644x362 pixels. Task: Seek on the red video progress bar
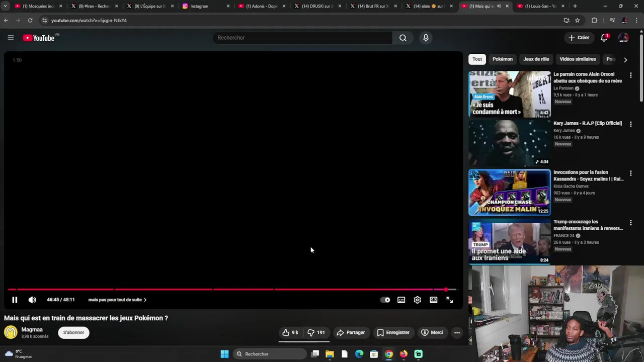pyautogui.click(x=232, y=290)
